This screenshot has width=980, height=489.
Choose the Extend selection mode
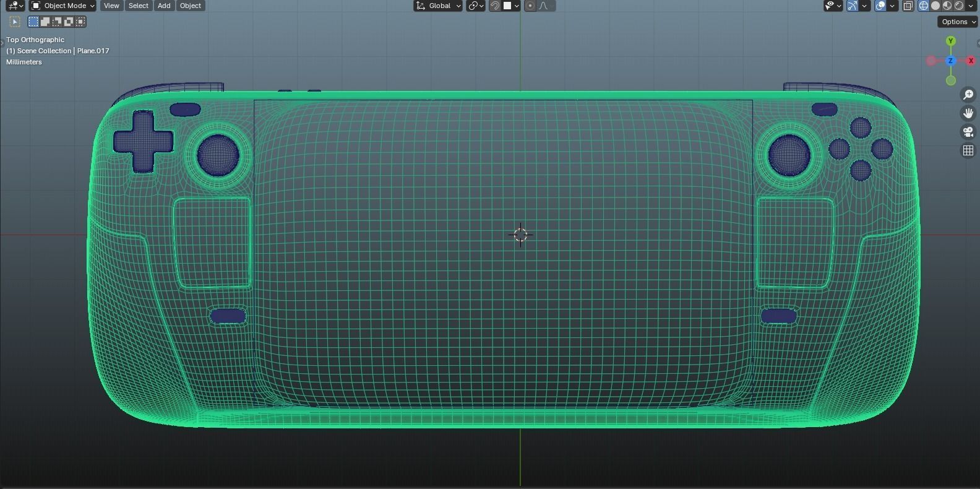[45, 22]
